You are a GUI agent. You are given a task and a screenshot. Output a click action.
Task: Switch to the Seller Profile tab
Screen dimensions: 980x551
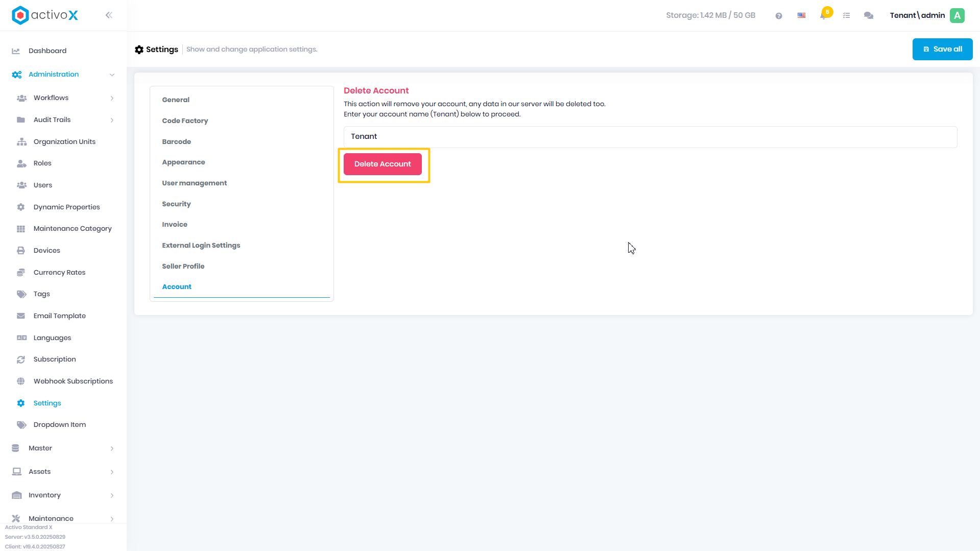click(x=242, y=267)
